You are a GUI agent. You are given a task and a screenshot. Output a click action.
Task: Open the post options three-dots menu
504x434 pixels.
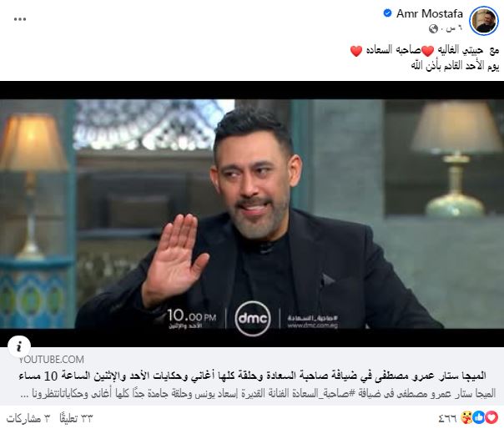[x=20, y=19]
